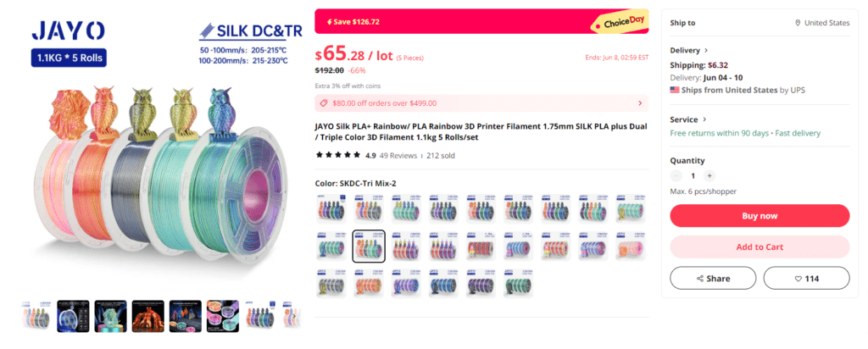The height and width of the screenshot is (349, 868).
Task: Click the five-star rating icons
Action: (338, 155)
